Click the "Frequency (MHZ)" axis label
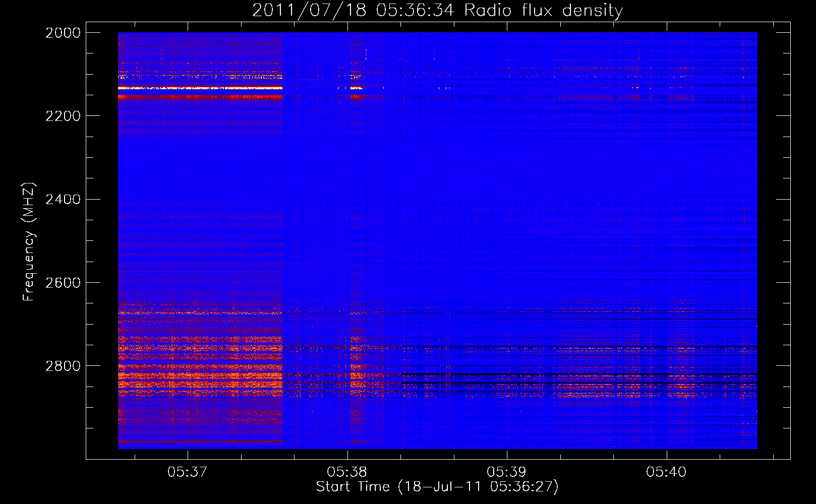This screenshot has height=504, width=816. (x=29, y=242)
